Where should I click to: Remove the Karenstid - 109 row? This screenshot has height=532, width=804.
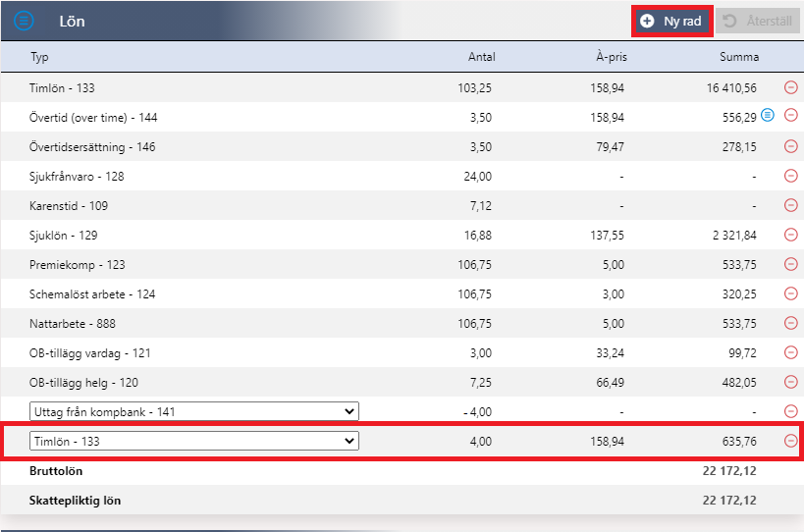coord(791,205)
